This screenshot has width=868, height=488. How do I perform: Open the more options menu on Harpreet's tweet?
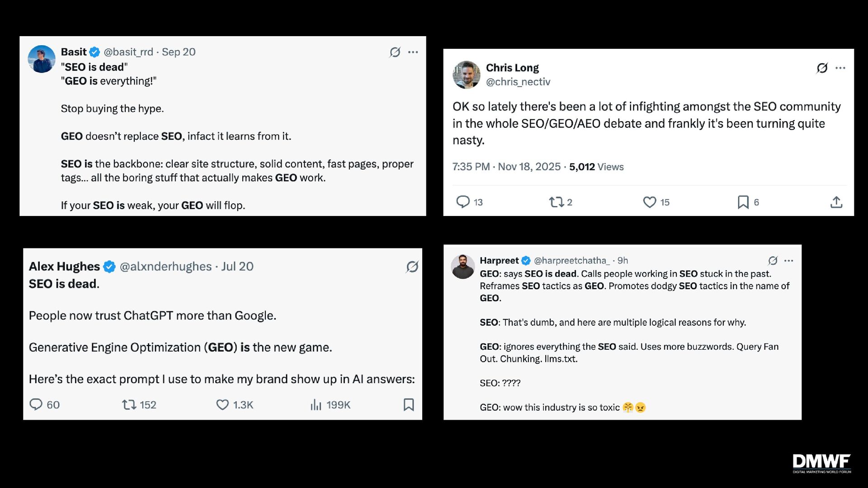tap(789, 261)
